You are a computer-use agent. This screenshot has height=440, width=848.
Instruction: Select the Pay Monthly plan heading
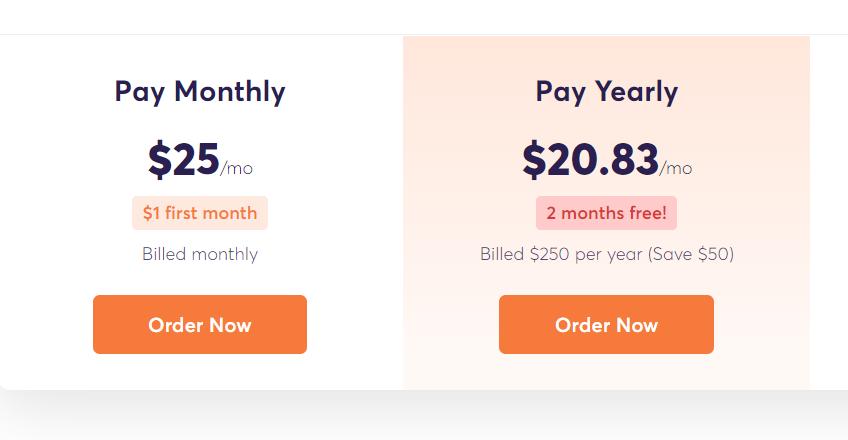tap(200, 91)
